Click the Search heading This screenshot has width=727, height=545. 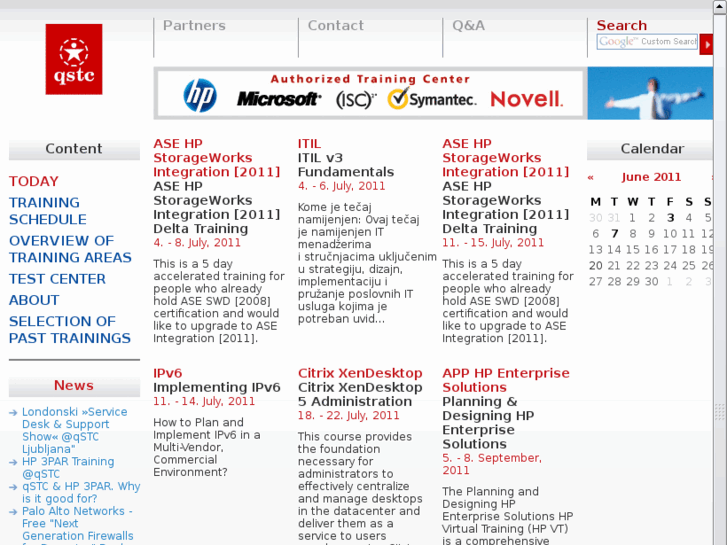pyautogui.click(x=621, y=26)
